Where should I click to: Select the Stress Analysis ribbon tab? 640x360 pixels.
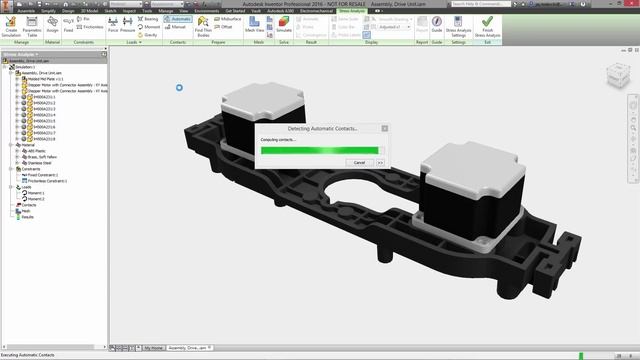351,11
